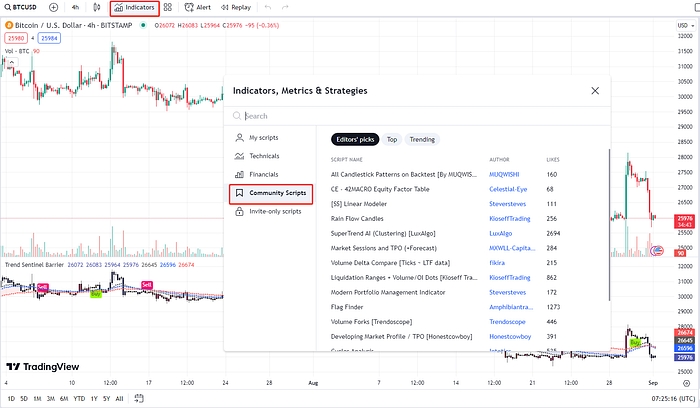The height and width of the screenshot is (408, 700).
Task: Select the Technicals category
Action: point(264,156)
